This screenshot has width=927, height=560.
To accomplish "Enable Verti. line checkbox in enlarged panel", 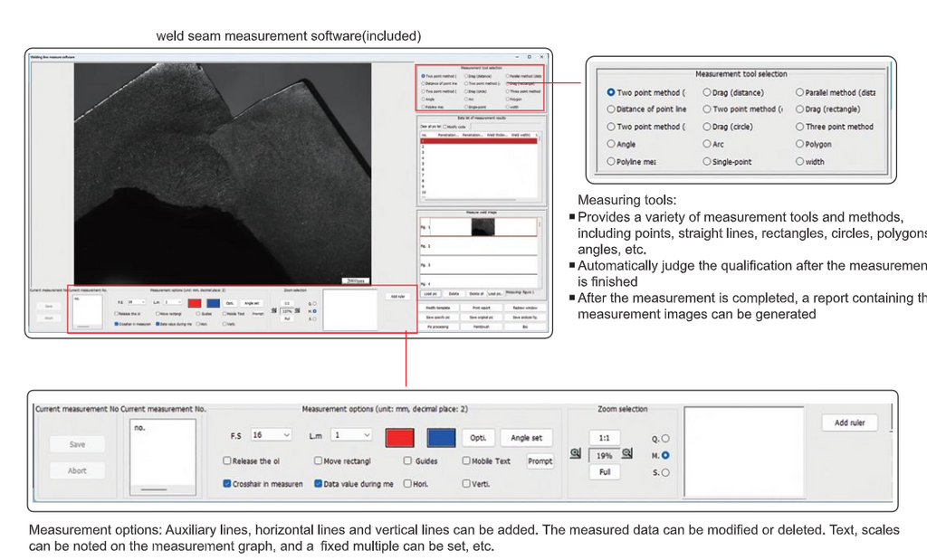I will 466,483.
